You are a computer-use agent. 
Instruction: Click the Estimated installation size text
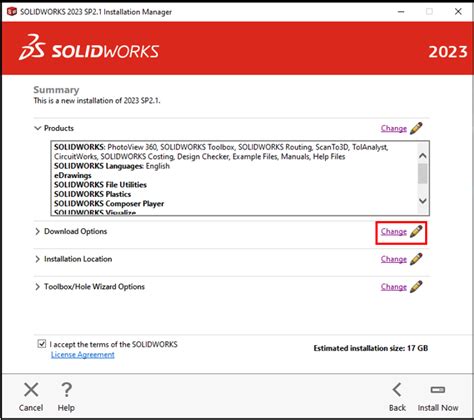point(371,348)
